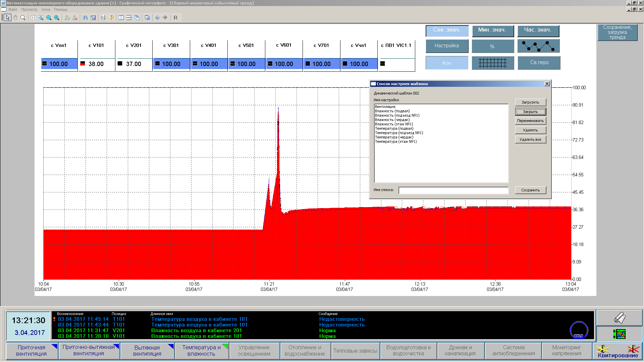Viewport: 644px width, 362px height.
Task: Click the red V101 pen color swatch
Action: click(x=83, y=63)
